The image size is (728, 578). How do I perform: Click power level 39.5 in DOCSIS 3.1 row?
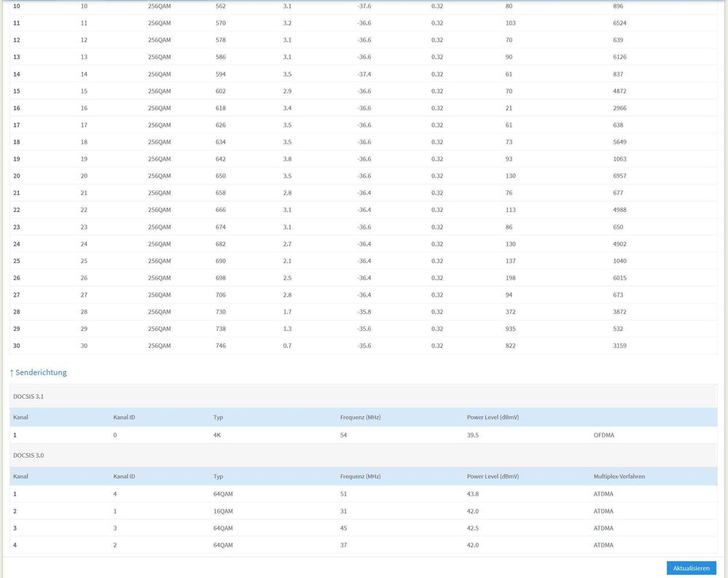click(473, 435)
